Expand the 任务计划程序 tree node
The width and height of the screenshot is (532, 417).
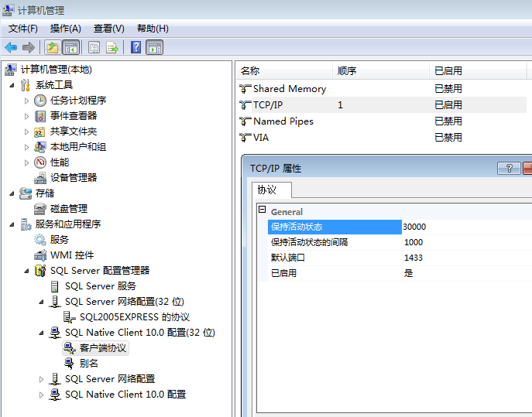pyautogui.click(x=26, y=101)
